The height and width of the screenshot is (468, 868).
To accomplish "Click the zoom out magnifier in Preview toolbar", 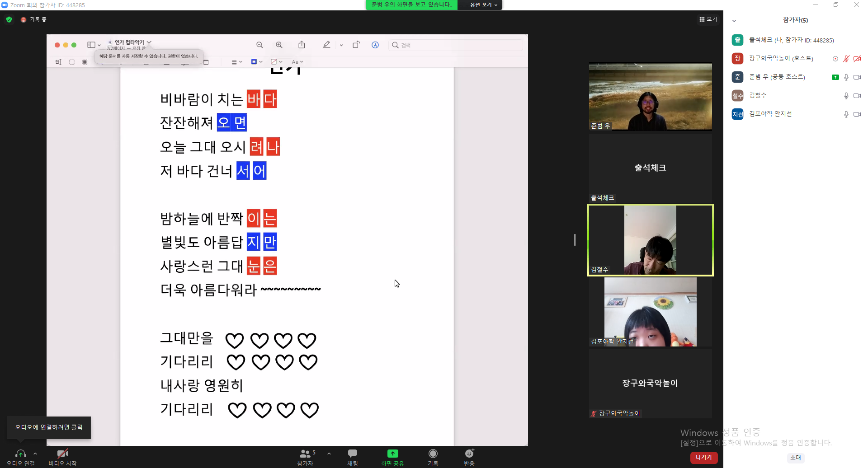I will (259, 45).
